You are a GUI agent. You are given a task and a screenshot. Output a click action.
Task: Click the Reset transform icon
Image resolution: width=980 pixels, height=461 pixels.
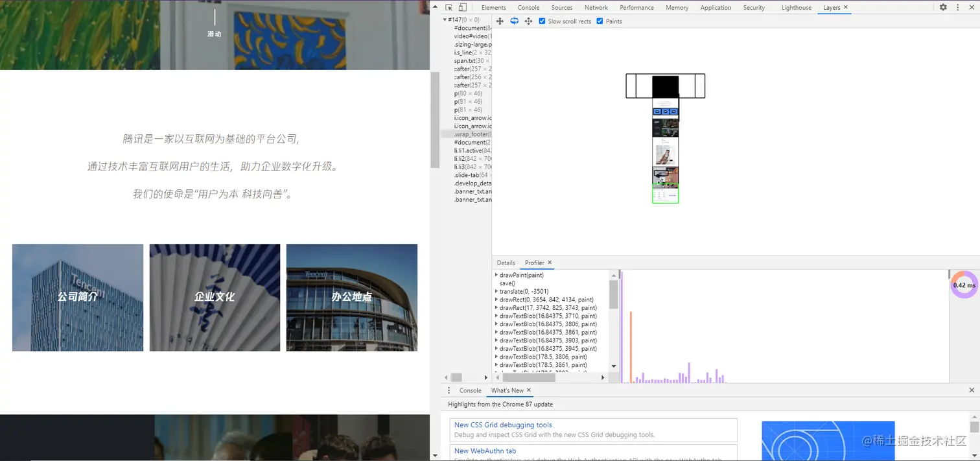pyautogui.click(x=528, y=21)
